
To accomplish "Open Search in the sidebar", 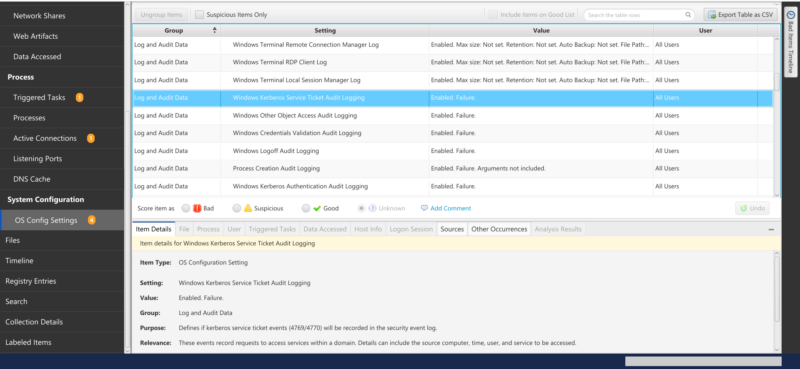I will pyautogui.click(x=62, y=302).
